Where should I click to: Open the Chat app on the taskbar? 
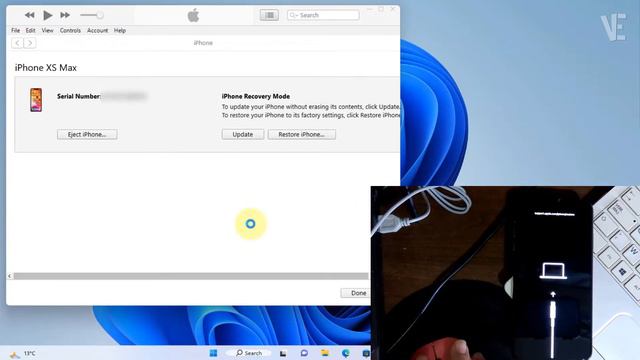(x=304, y=353)
